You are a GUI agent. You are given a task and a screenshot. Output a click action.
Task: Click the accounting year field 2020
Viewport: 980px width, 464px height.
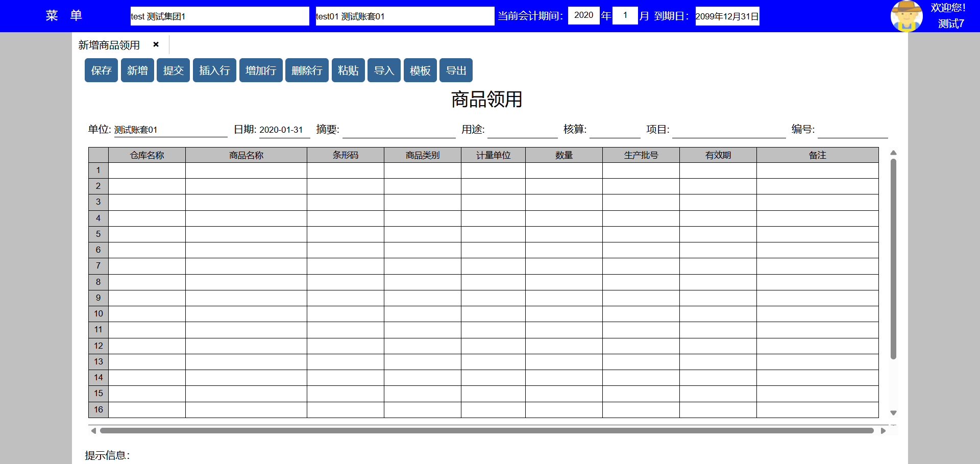(583, 15)
